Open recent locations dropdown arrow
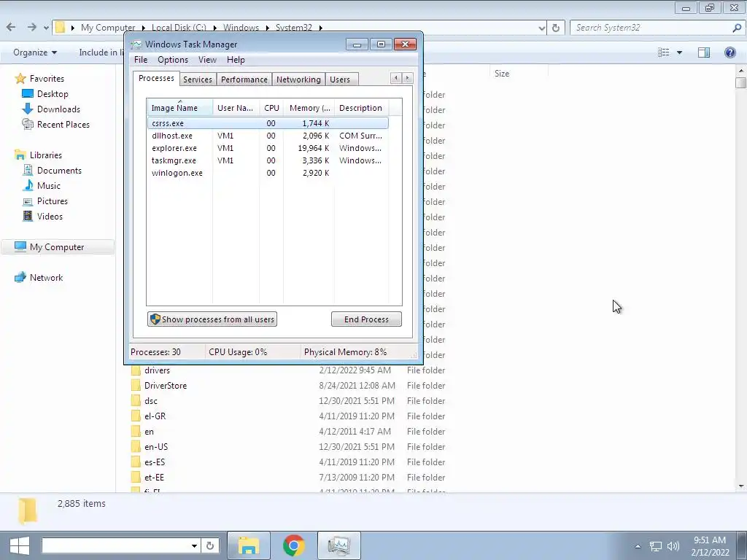The height and width of the screenshot is (560, 747). click(46, 28)
